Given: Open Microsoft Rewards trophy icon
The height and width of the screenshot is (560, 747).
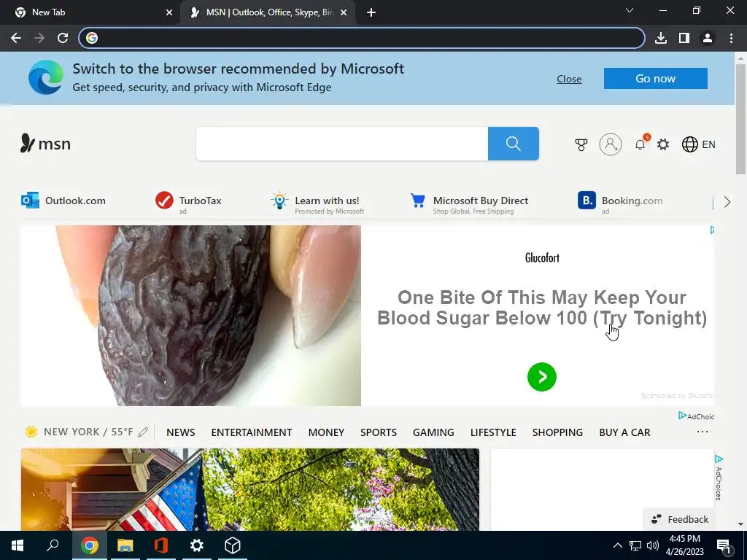Looking at the screenshot, I should pos(581,144).
